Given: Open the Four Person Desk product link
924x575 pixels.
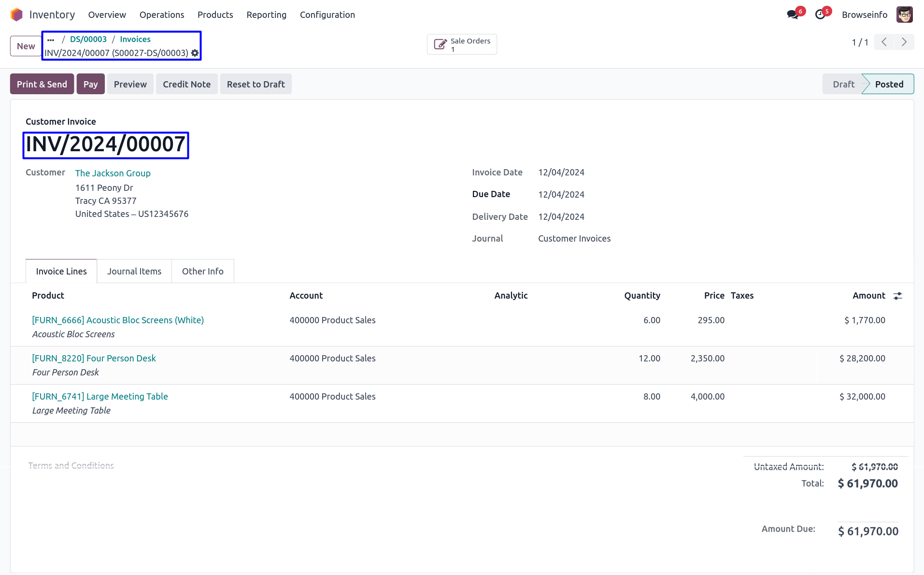Looking at the screenshot, I should [x=94, y=359].
